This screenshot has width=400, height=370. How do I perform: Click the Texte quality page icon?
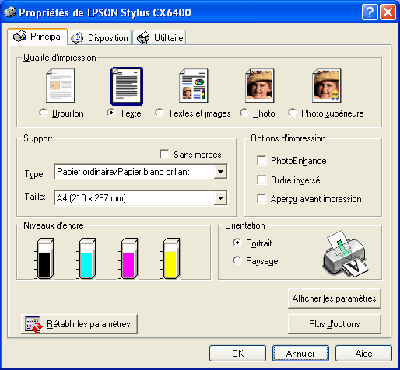(127, 86)
